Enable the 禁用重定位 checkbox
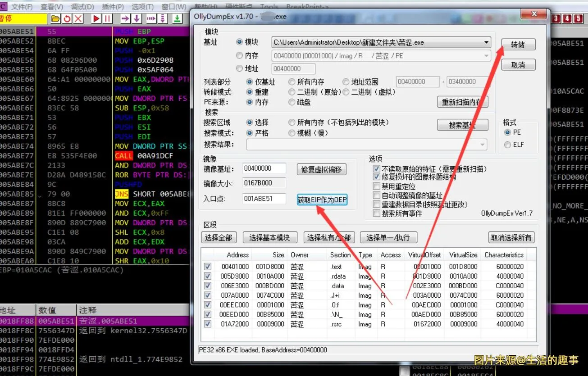Image resolution: width=588 pixels, height=376 pixels. [377, 186]
